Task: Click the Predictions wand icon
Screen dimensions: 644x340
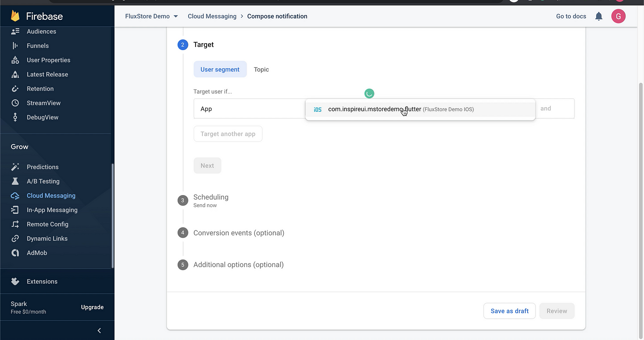Action: pyautogui.click(x=15, y=167)
